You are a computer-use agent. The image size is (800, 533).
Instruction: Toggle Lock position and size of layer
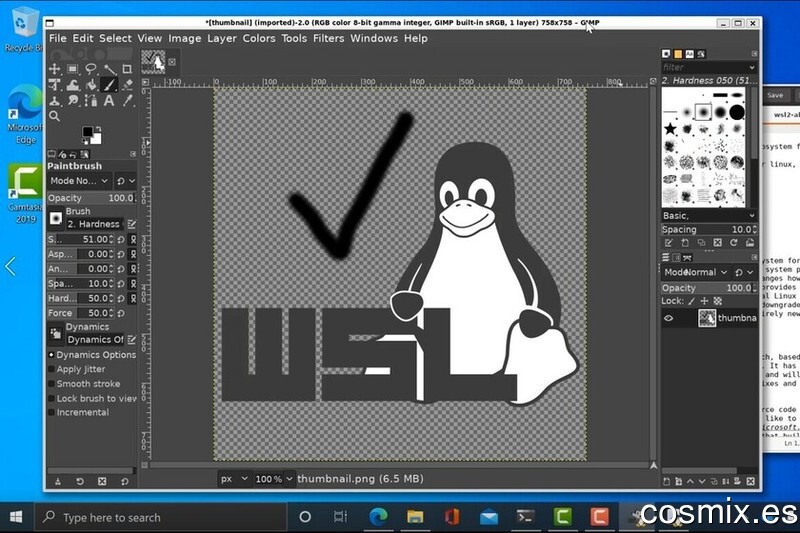[x=705, y=301]
